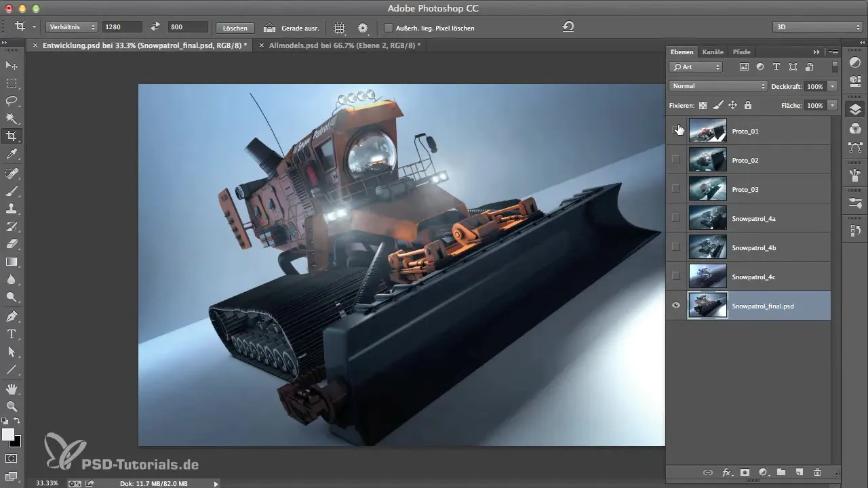Select the Healing Brush tool
Image resolution: width=868 pixels, height=488 pixels.
pos(12,174)
